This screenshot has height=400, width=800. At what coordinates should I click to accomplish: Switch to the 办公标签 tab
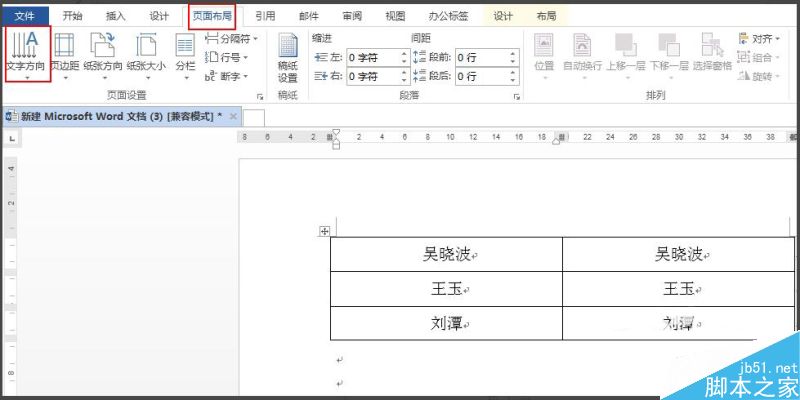point(448,16)
